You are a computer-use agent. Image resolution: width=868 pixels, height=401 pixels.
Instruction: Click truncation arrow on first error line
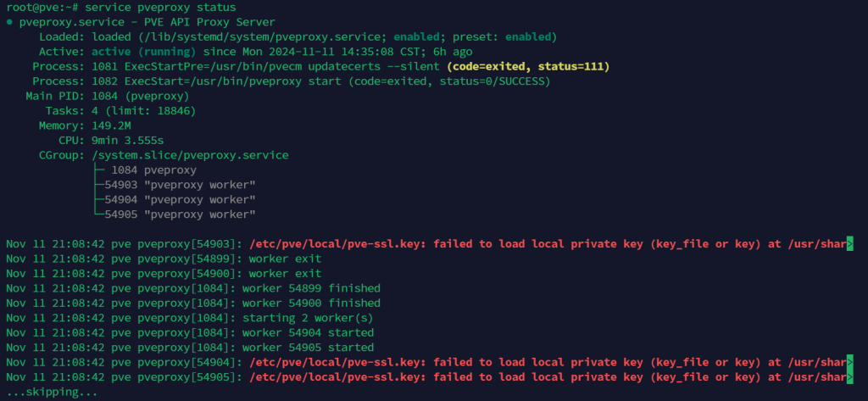coord(849,243)
